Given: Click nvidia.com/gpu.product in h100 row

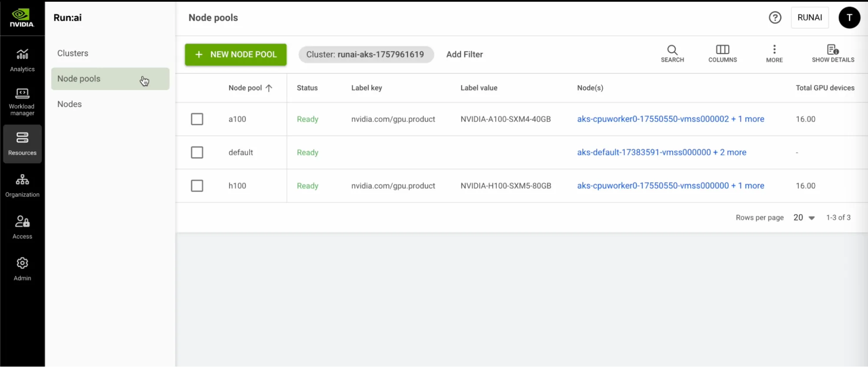Looking at the screenshot, I should click(393, 186).
